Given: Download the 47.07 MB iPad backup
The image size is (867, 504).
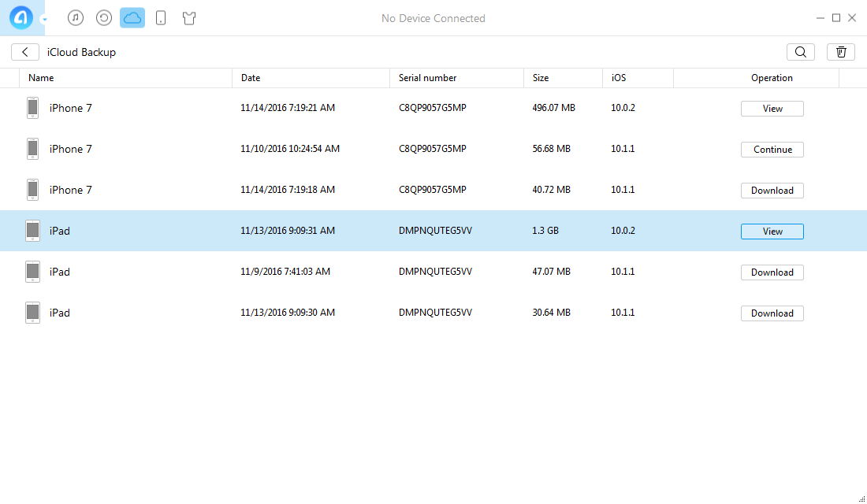Looking at the screenshot, I should click(x=772, y=272).
